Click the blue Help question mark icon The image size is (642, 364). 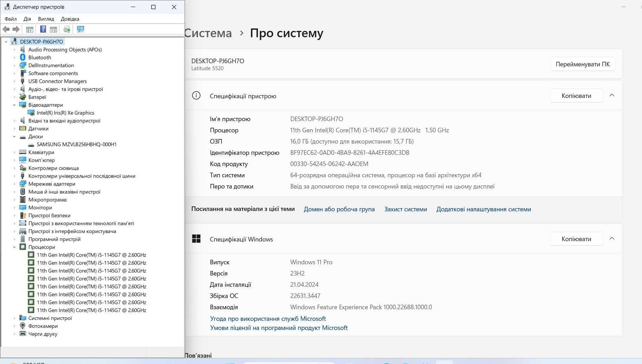pyautogui.click(x=43, y=29)
